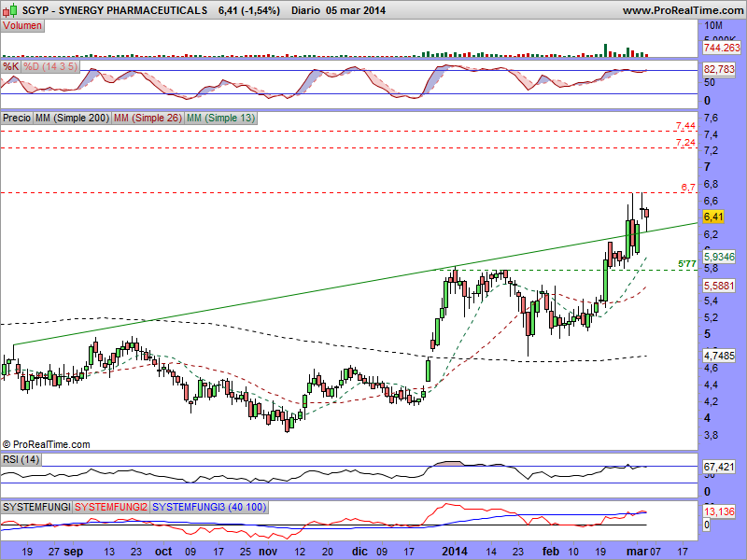The image size is (747, 560).
Task: Click the 7,24 resistance level label
Action: [x=685, y=143]
